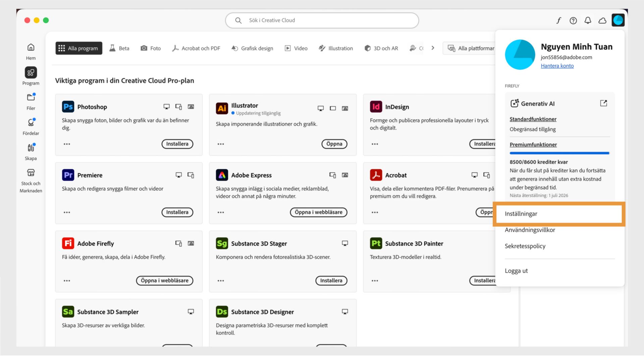This screenshot has width=644, height=356.
Task: Choose Inställningar in the profile menu
Action: point(558,214)
